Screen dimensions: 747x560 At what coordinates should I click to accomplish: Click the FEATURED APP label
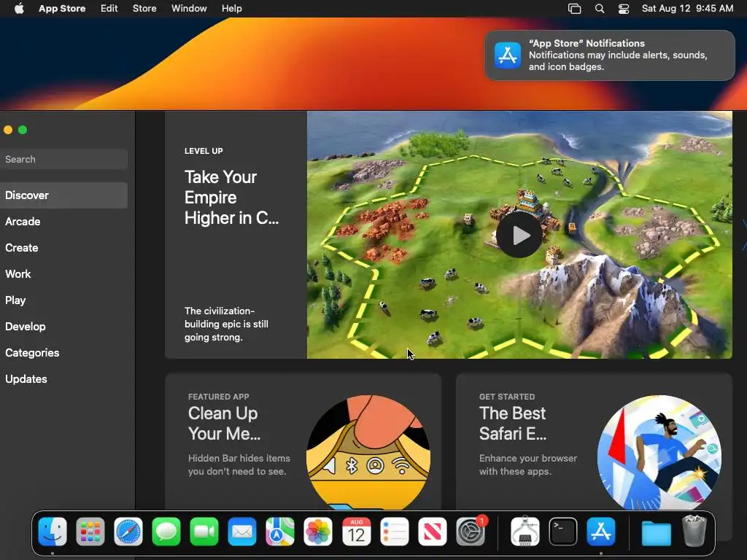[218, 397]
